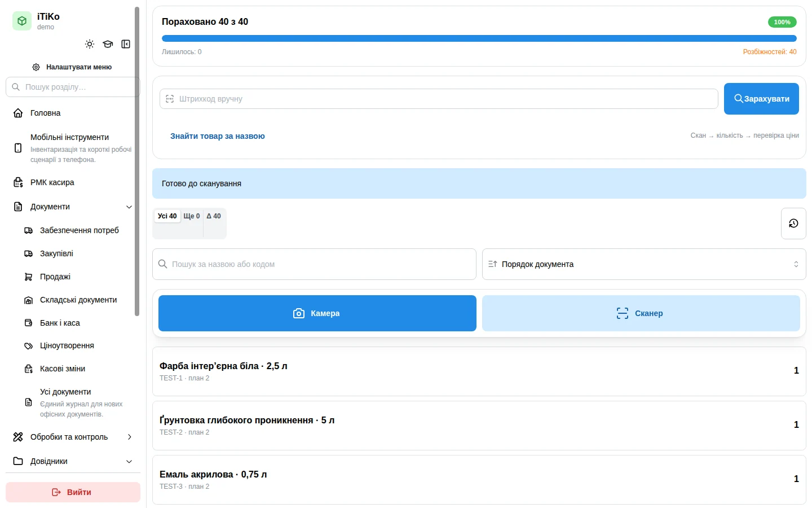Open the graduation cap training icon
This screenshot has width=812, height=508.
coord(108,44)
